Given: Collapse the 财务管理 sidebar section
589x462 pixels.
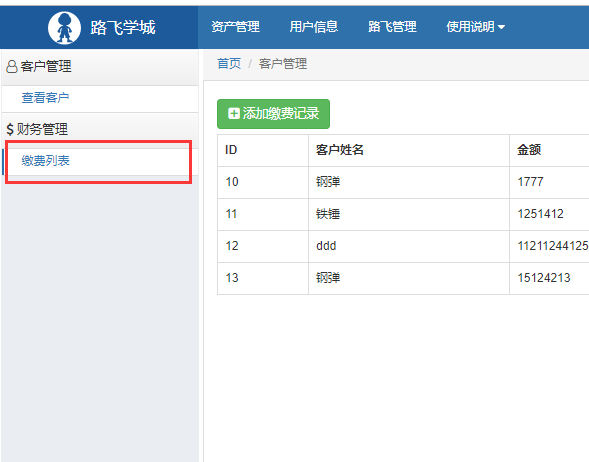Looking at the screenshot, I should coord(100,130).
